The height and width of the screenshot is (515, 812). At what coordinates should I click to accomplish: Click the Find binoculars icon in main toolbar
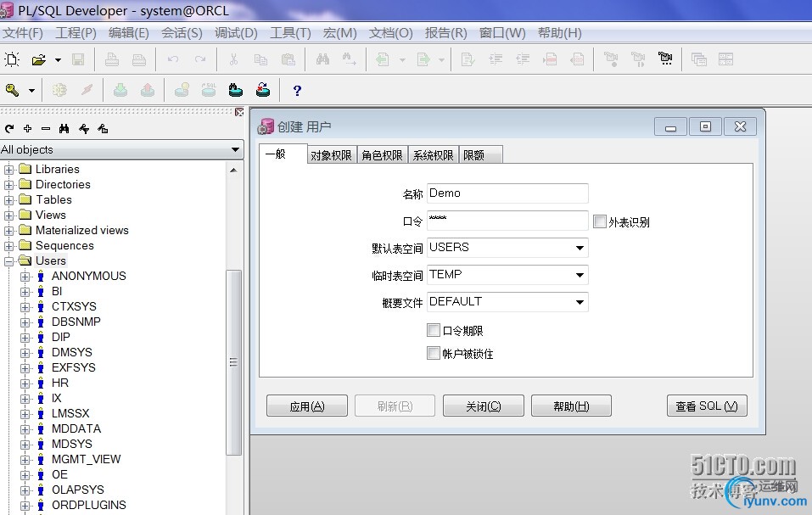tap(322, 59)
